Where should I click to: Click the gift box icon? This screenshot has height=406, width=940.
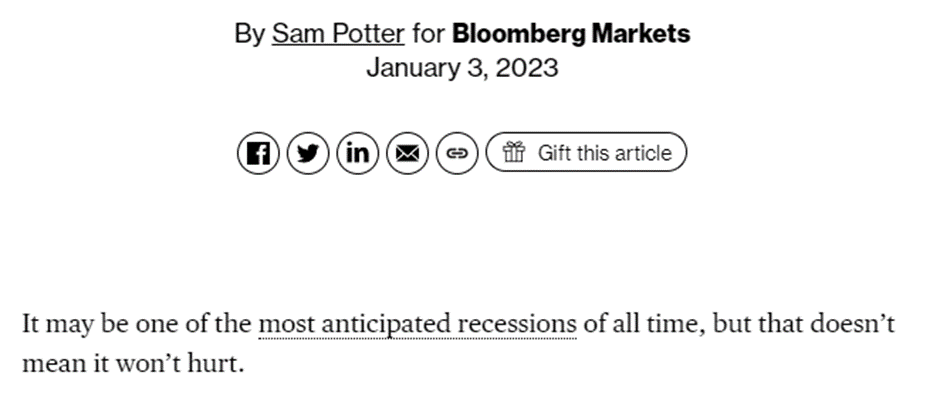click(514, 152)
